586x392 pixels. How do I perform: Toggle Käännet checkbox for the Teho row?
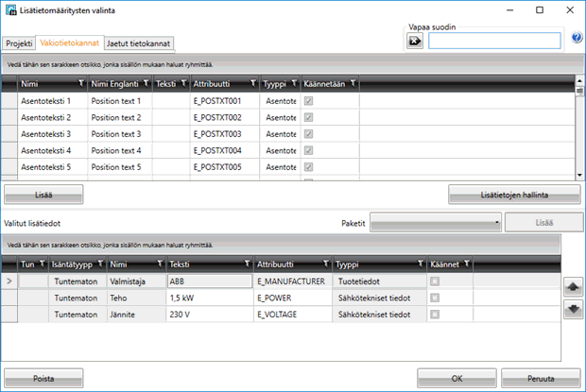click(x=435, y=298)
